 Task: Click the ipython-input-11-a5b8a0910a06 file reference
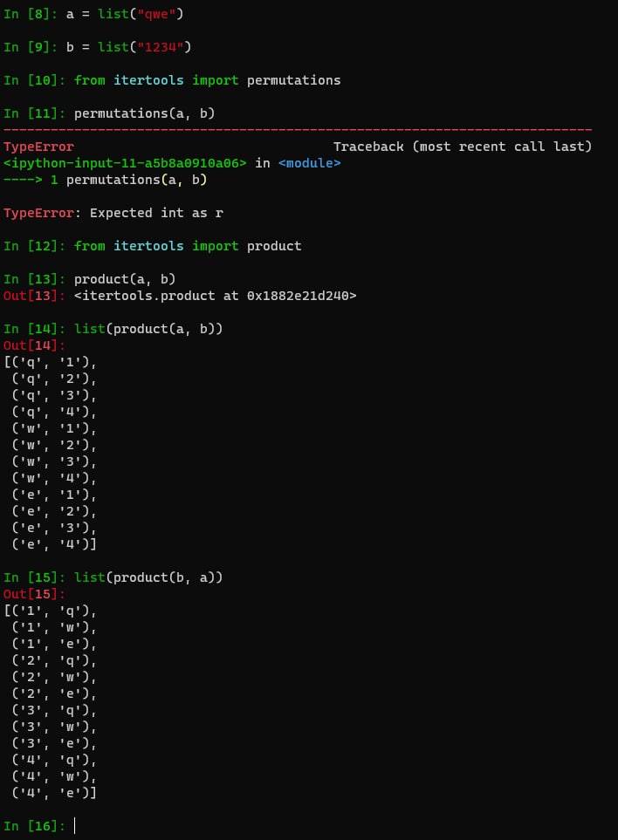[126, 163]
